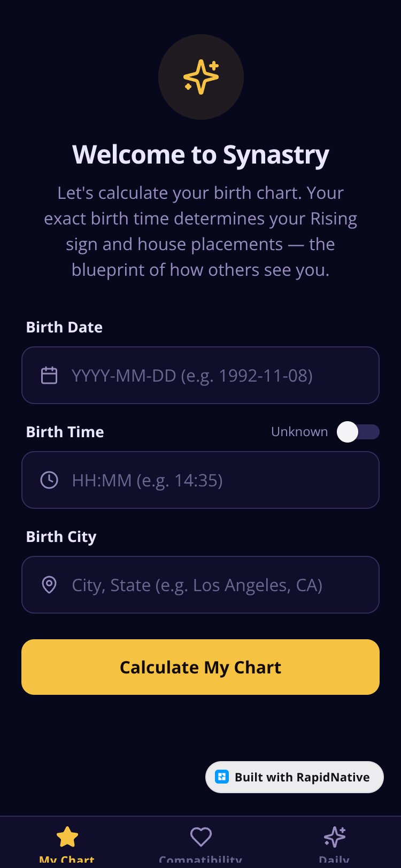Image resolution: width=401 pixels, height=868 pixels.
Task: Tap the sparkle icon for Daily
Action: tap(335, 836)
